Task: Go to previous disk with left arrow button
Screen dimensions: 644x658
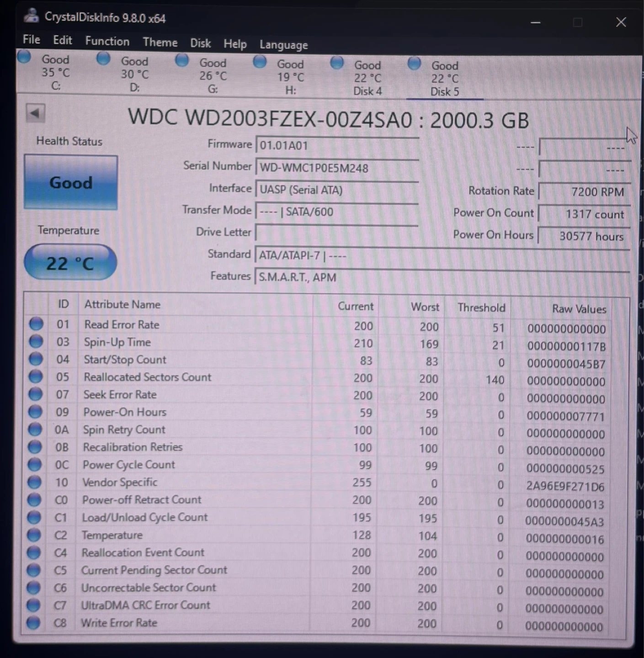Action: click(x=35, y=113)
